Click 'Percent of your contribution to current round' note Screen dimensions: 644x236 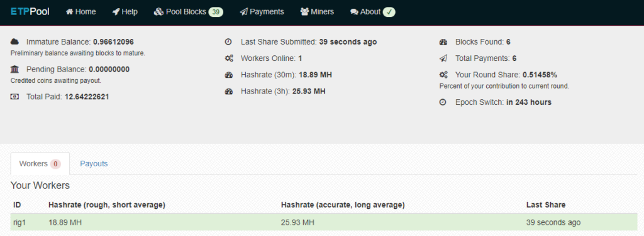pyautogui.click(x=504, y=87)
